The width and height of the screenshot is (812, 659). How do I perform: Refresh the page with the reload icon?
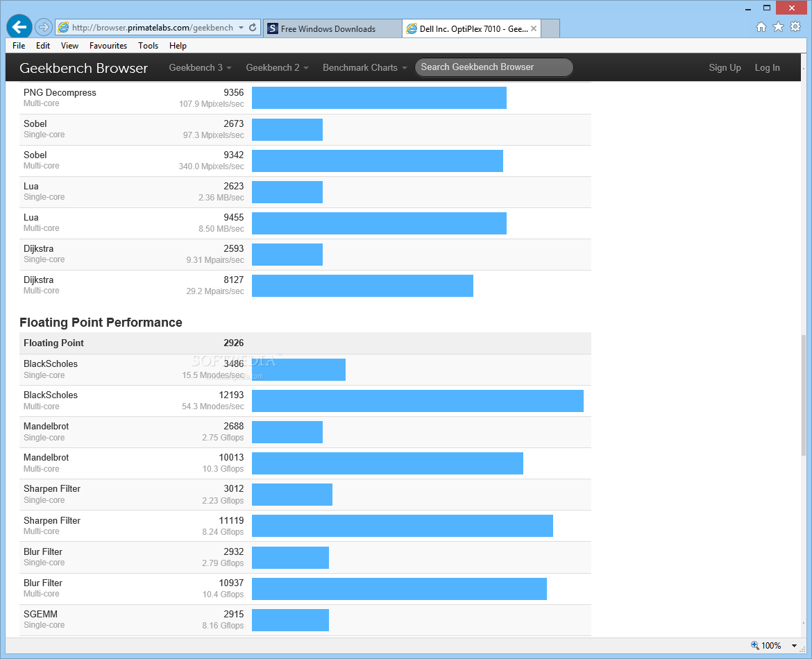pos(253,28)
